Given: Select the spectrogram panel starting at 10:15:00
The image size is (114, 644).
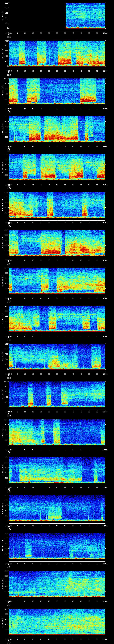Looking at the screenshot, I should pos(57,243).
